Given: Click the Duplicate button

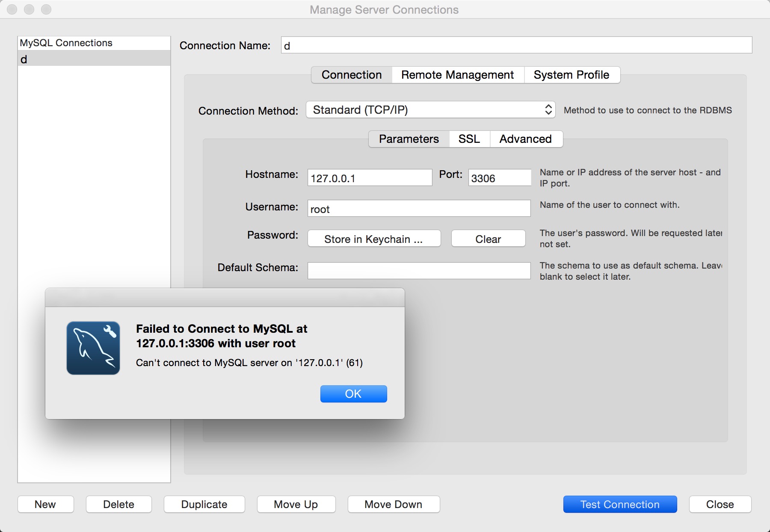Looking at the screenshot, I should point(204,504).
